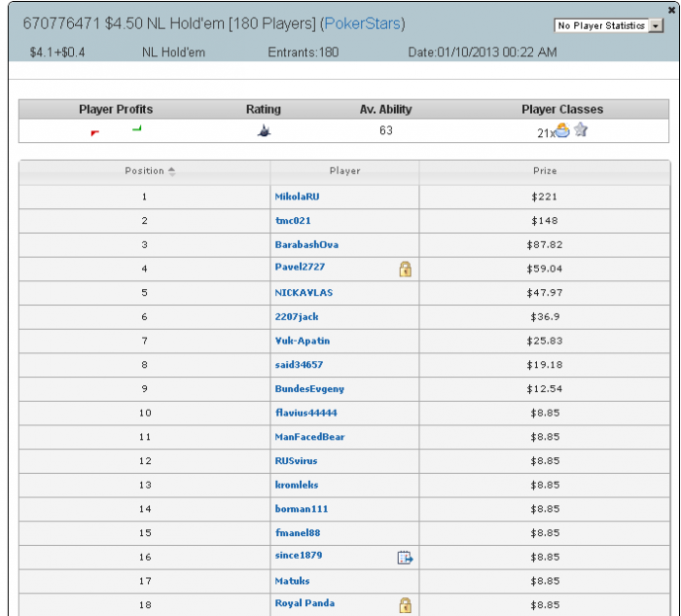Screen dimensions: 681x616
Task: Click the $12.54 prize cell
Action: click(x=545, y=389)
